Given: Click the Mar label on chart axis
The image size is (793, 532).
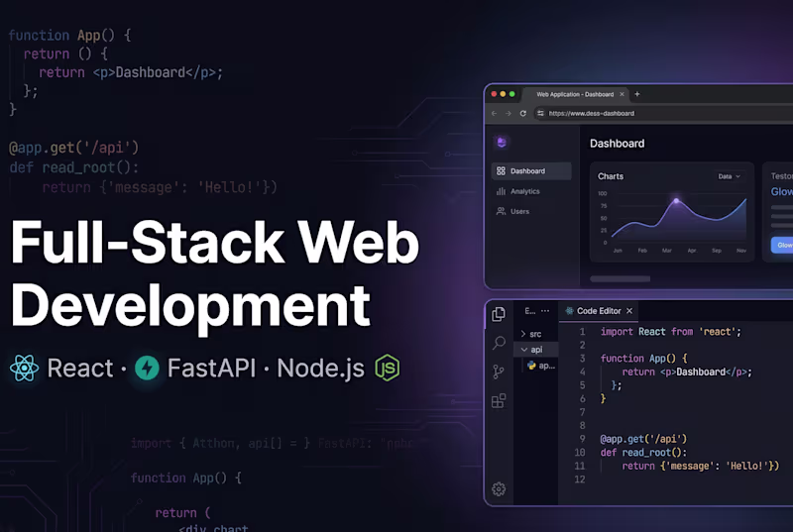Looking at the screenshot, I should [x=666, y=251].
